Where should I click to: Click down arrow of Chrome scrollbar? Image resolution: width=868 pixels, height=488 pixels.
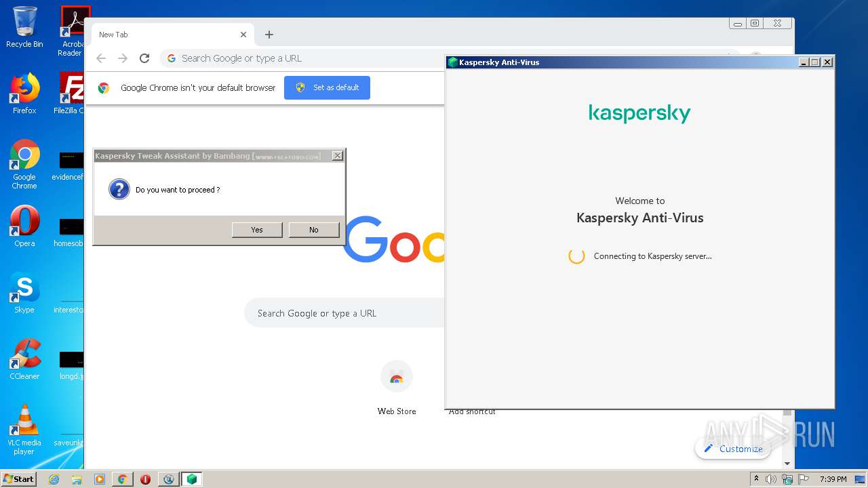[x=787, y=464]
